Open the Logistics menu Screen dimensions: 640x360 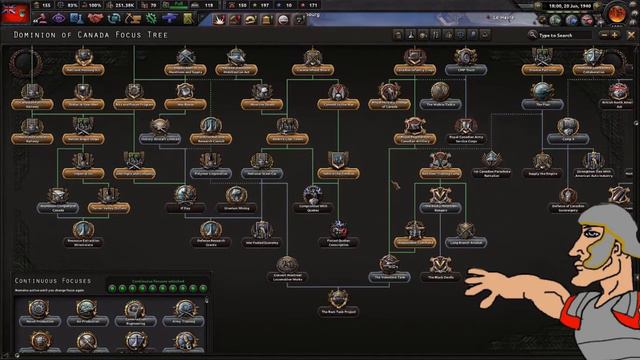coord(188,18)
